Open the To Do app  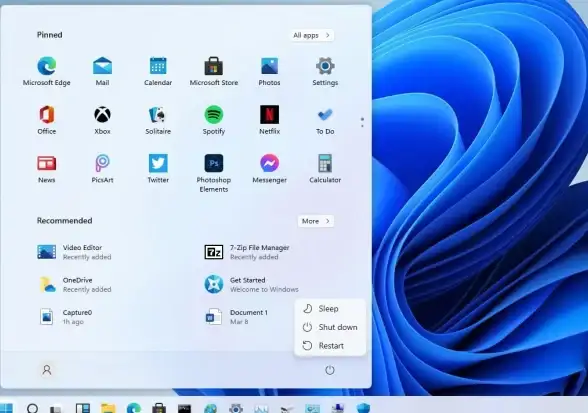[325, 120]
